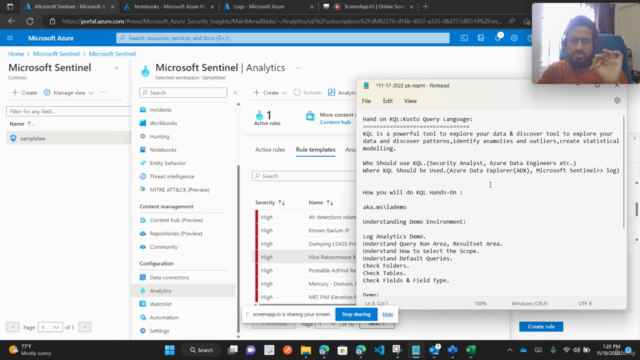The image size is (640, 360).
Task: Focus Filter for any field box
Action: coord(68,111)
